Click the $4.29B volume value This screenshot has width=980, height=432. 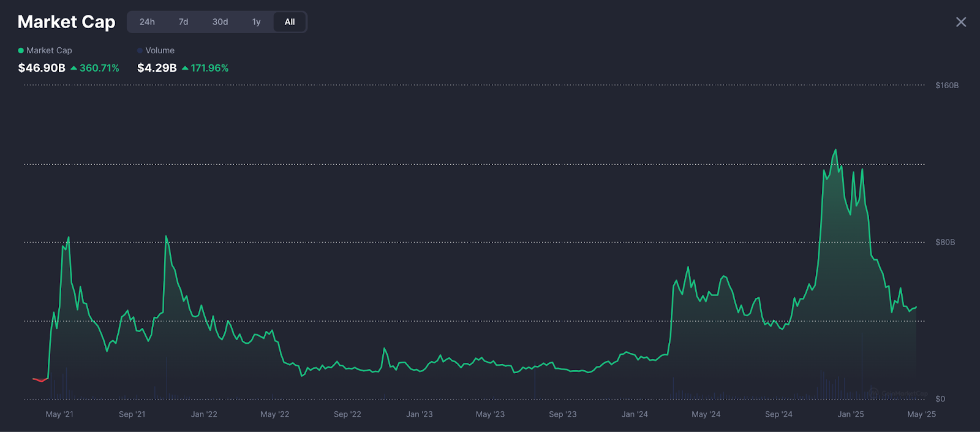[x=157, y=68]
